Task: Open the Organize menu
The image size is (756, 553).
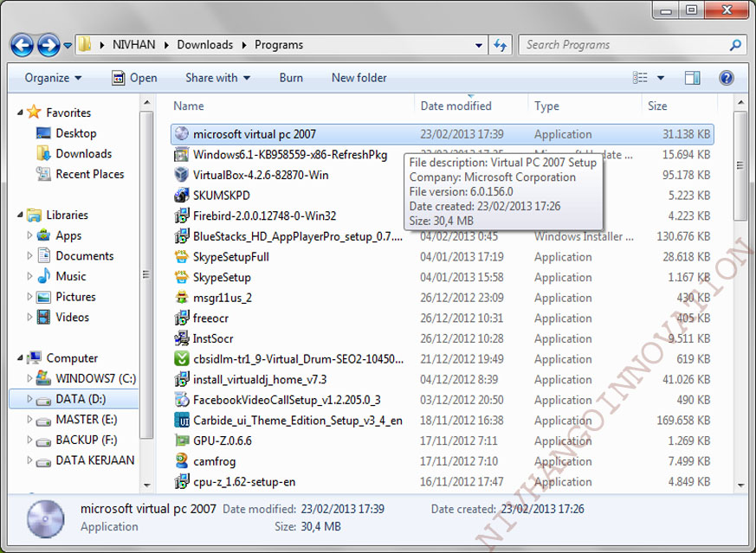Action: (53, 78)
